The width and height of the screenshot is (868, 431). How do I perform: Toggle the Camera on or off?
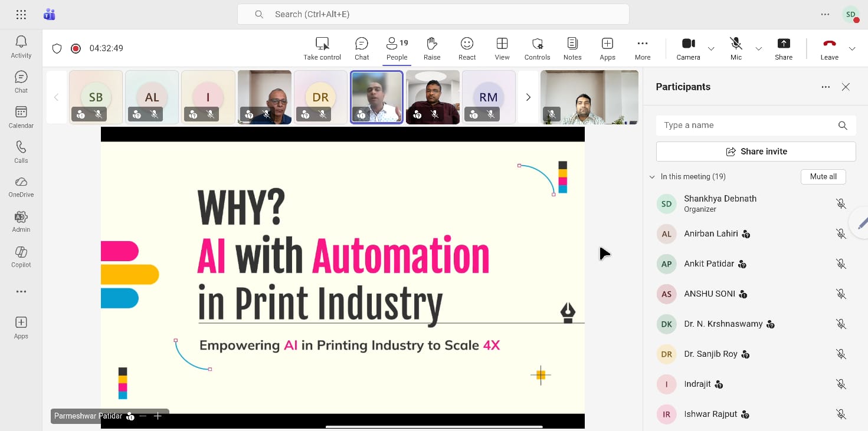click(x=688, y=44)
